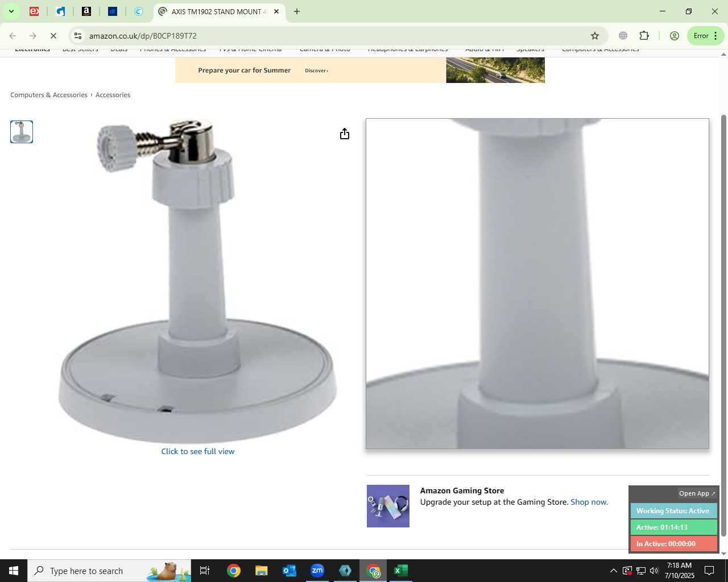728x582 pixels.
Task: Click 'Click to see full view' link
Action: point(198,451)
